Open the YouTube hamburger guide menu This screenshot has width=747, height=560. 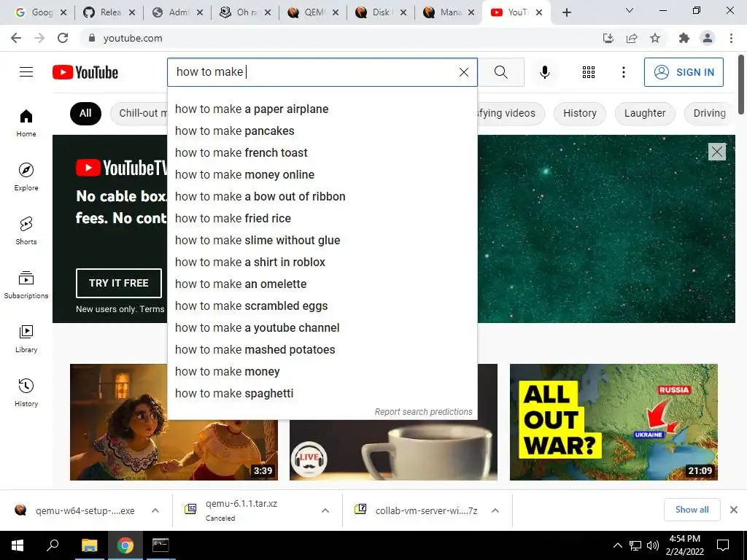[26, 72]
